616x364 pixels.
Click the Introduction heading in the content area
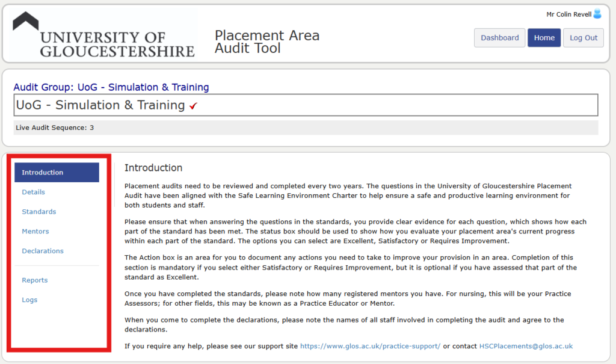pos(153,168)
